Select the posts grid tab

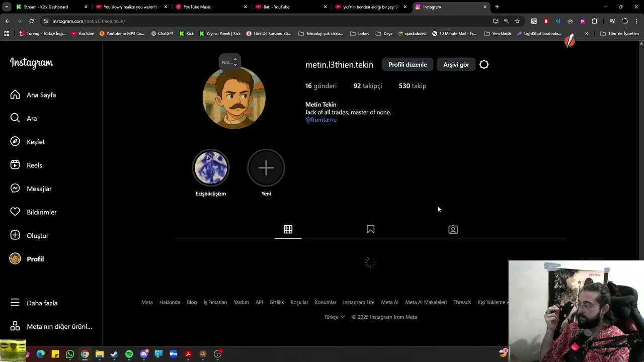click(x=288, y=229)
